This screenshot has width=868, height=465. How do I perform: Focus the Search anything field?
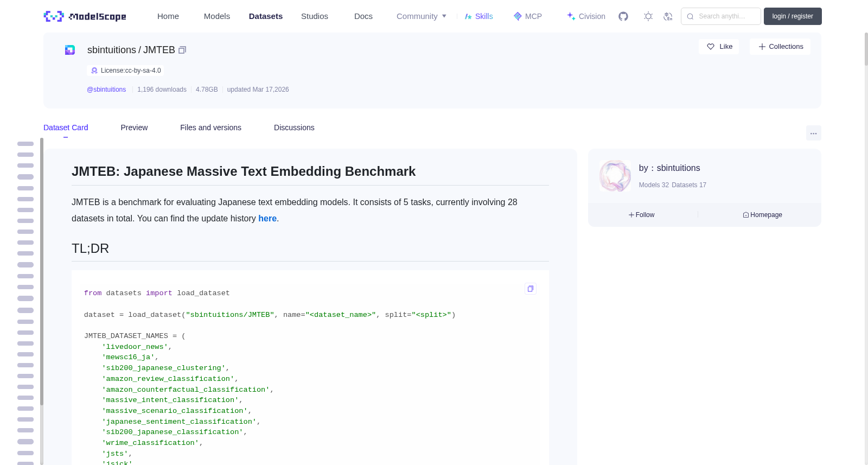pos(721,16)
